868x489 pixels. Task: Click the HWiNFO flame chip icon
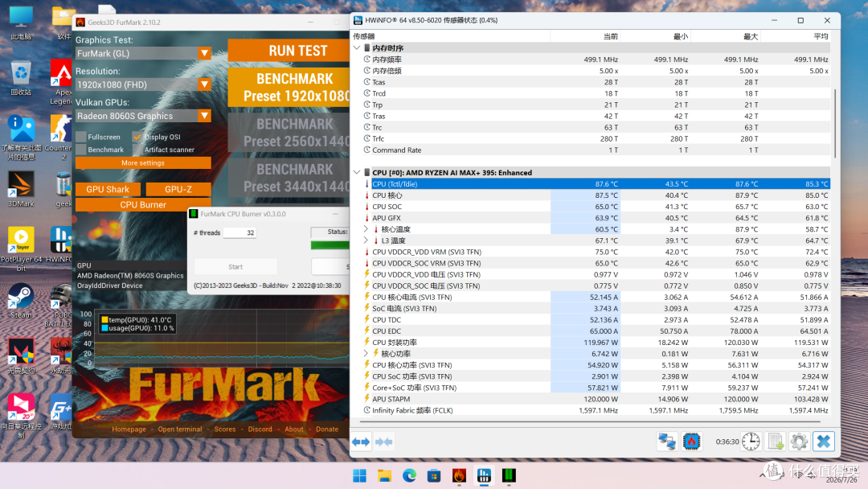point(691,442)
